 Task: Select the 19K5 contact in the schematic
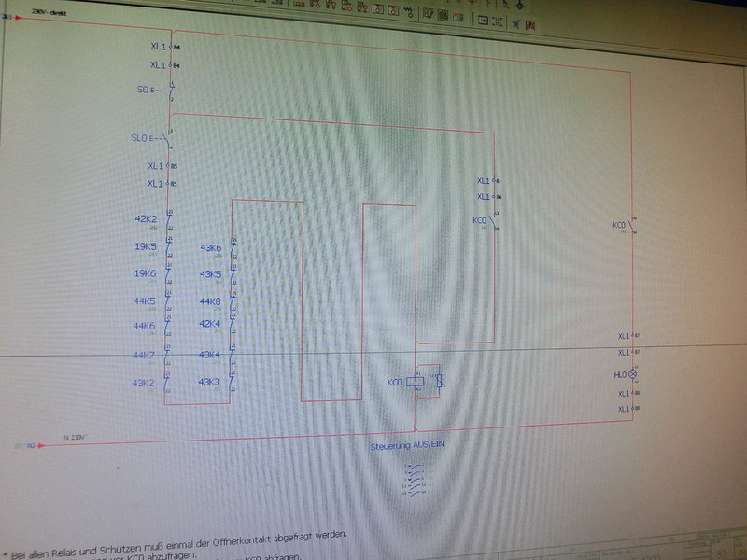(168, 247)
